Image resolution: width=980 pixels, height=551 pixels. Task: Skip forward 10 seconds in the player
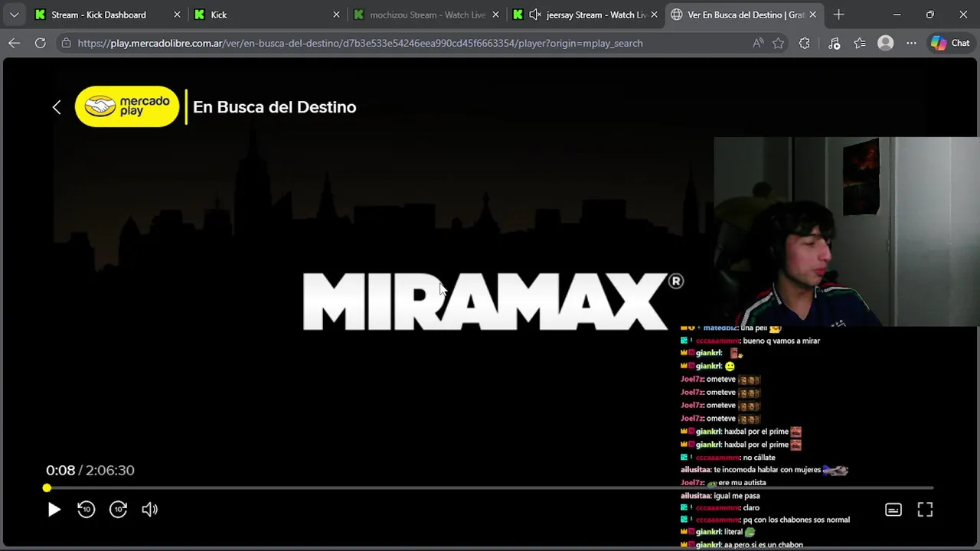[x=118, y=509]
